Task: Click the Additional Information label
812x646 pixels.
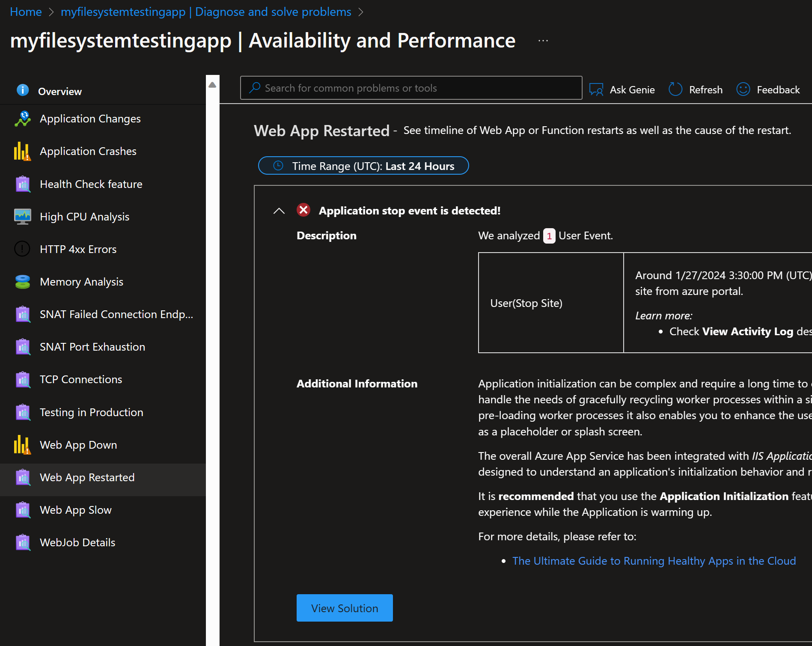Action: coord(357,384)
